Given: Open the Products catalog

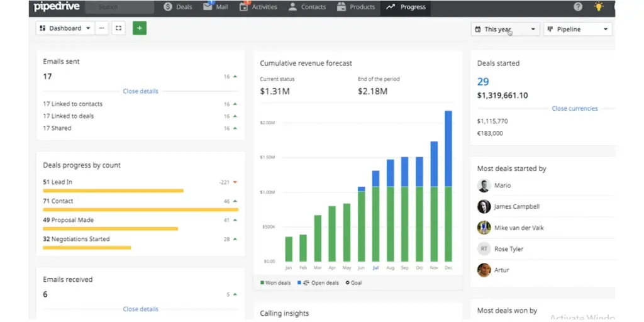Looking at the screenshot, I should point(356,7).
